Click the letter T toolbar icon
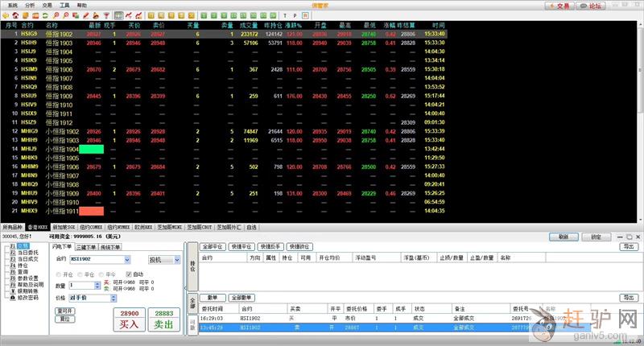Screen dimensions: 644x346 coord(285,14)
